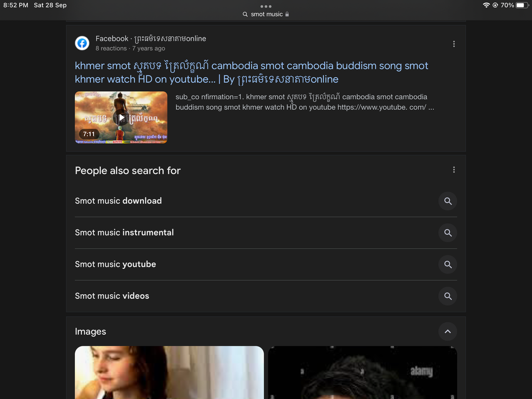This screenshot has height=399, width=532.
Task: Click the People also search for heading
Action: 128,170
